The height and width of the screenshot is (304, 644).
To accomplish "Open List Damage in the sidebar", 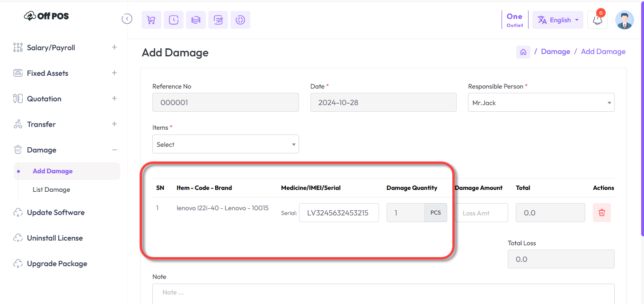I will click(x=51, y=189).
